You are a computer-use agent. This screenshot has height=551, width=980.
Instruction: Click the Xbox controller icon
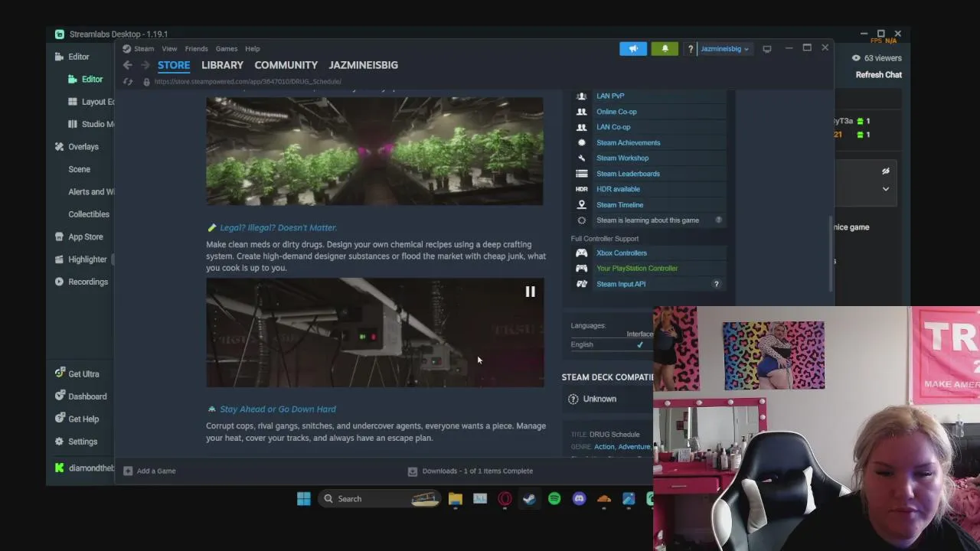tap(581, 253)
